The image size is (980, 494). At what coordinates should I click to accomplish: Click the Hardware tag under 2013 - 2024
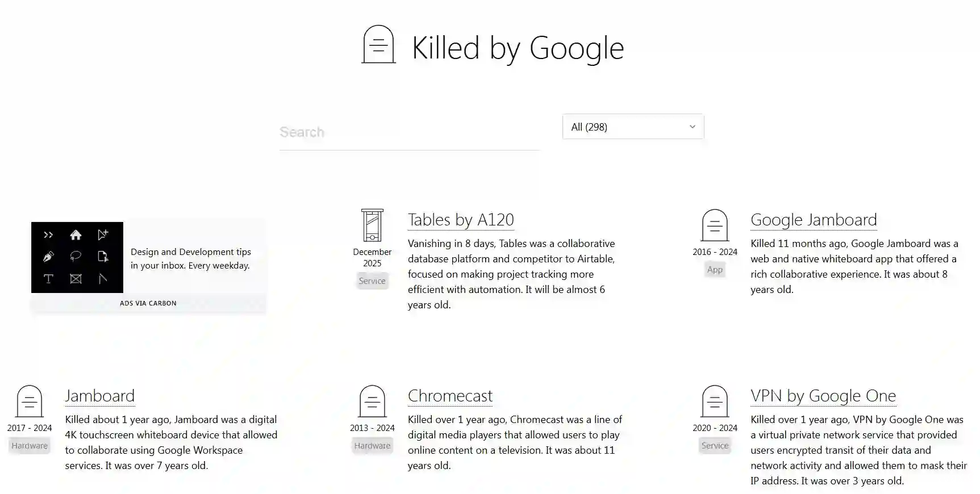(x=372, y=446)
